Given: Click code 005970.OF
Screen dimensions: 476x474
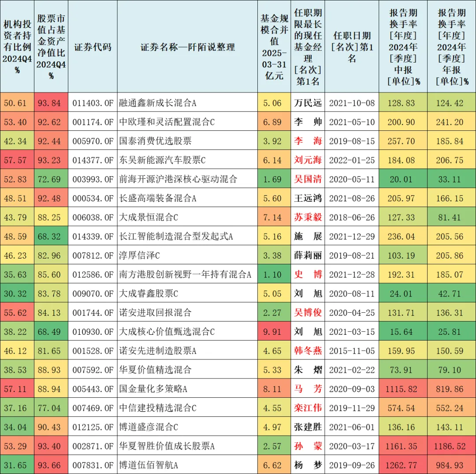Looking at the screenshot, I should 93,141.
